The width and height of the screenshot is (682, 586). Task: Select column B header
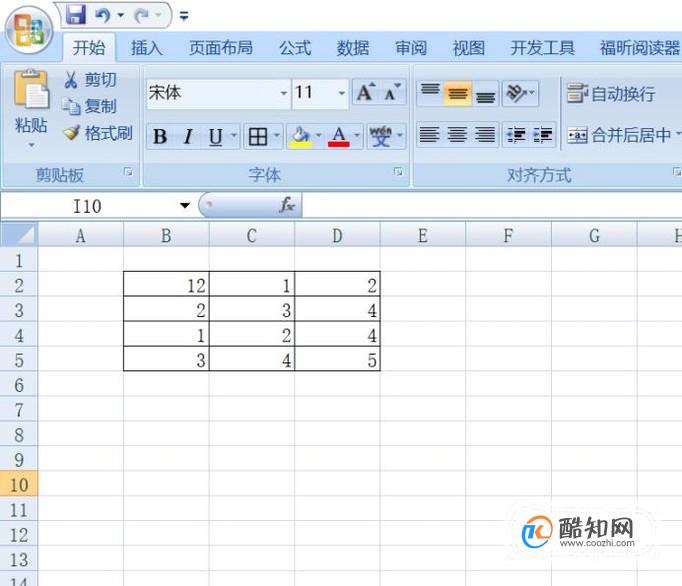coord(166,236)
